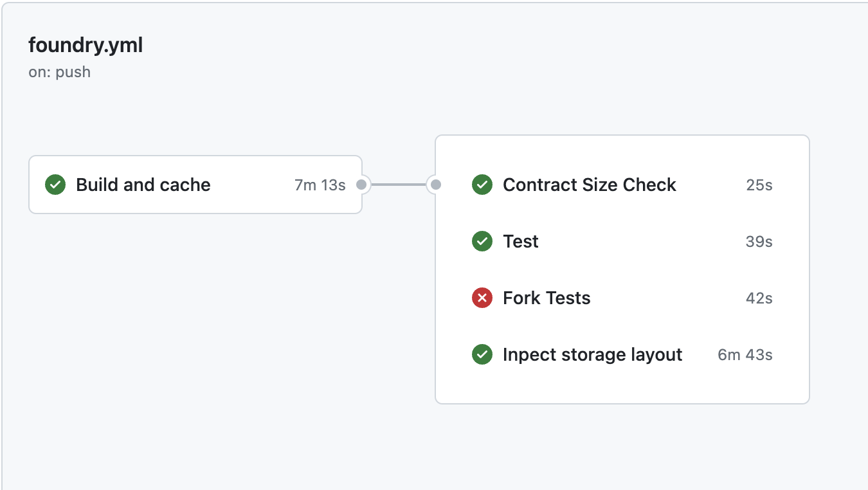Screen dimensions: 868x490
Task: Click the 6m 43s storage layout duration
Action: point(745,355)
